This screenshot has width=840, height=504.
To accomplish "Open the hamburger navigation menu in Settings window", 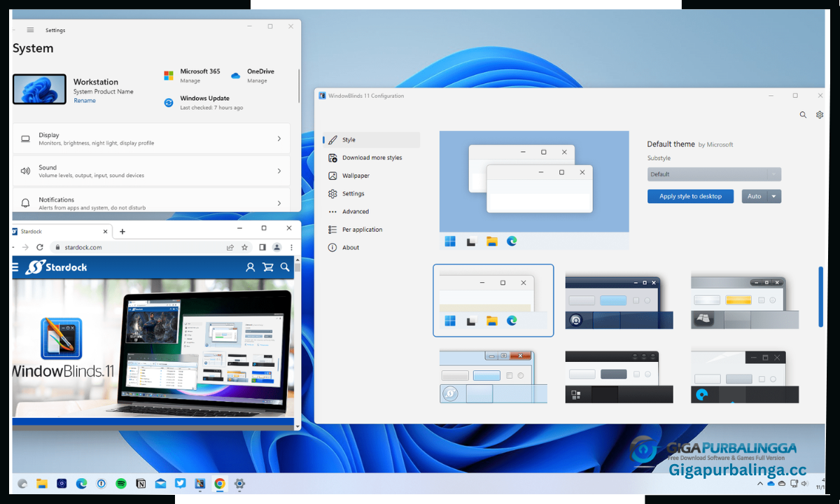I will 30,30.
